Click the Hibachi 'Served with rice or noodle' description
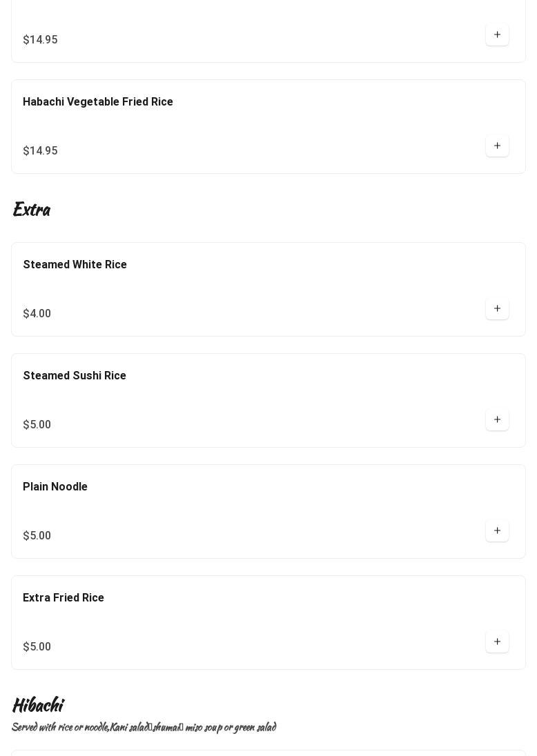 [144, 727]
